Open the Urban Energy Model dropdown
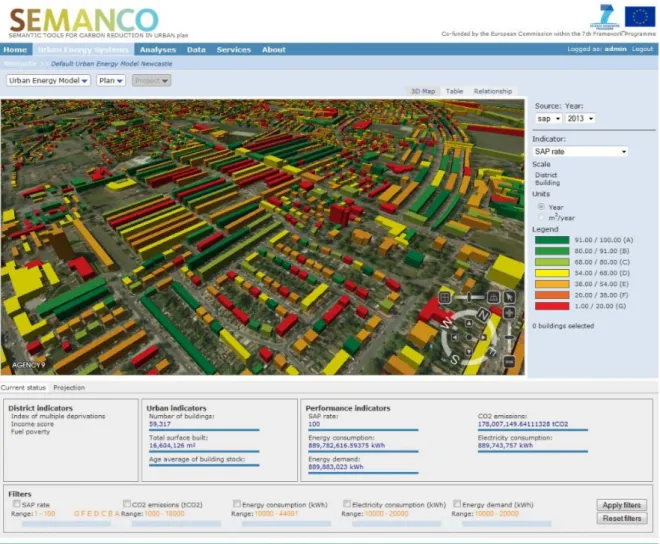 click(x=48, y=80)
